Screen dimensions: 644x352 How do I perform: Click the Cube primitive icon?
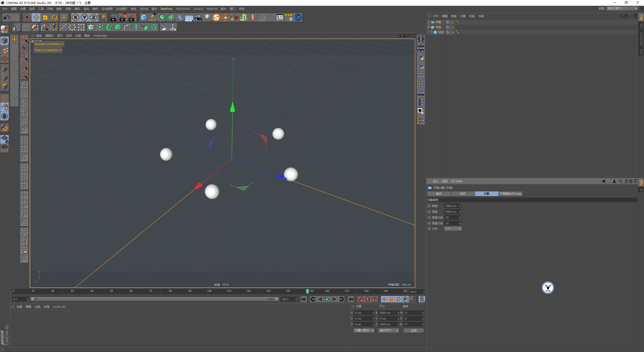144,17
